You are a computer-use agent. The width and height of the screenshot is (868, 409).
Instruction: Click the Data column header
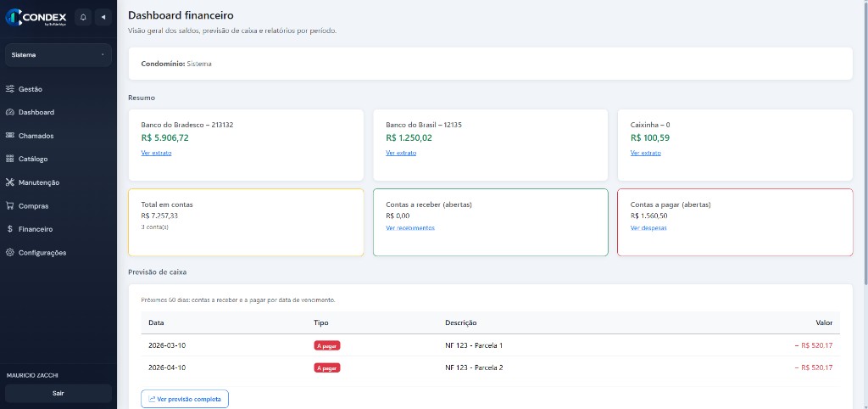coord(156,322)
